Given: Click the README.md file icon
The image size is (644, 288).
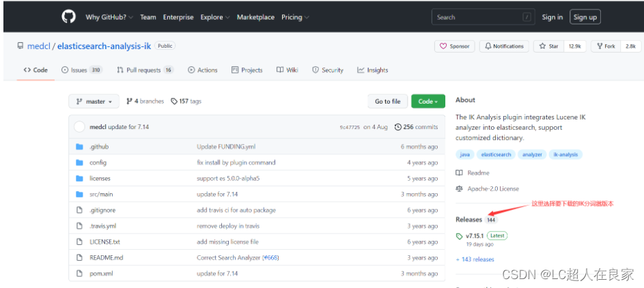Looking at the screenshot, I should tap(80, 258).
